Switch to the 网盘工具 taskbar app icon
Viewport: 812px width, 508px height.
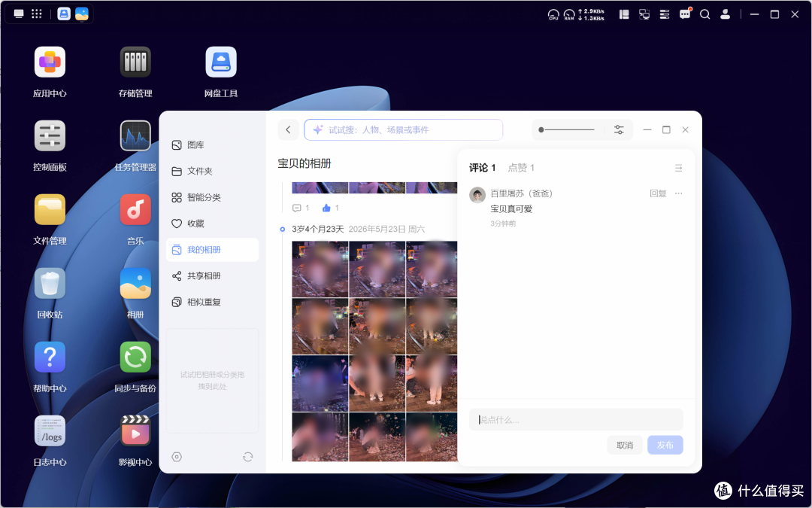coord(64,14)
